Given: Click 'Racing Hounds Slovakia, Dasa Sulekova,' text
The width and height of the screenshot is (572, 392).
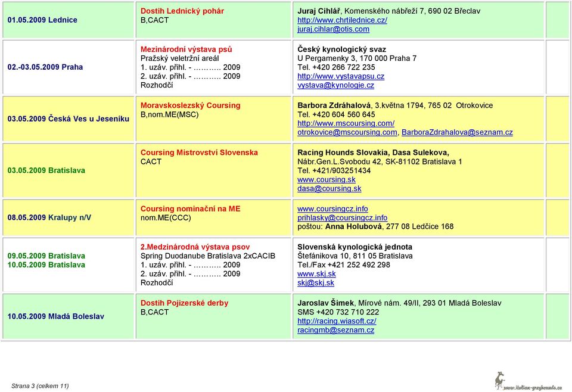Looking at the screenshot, I should click(x=373, y=153).
